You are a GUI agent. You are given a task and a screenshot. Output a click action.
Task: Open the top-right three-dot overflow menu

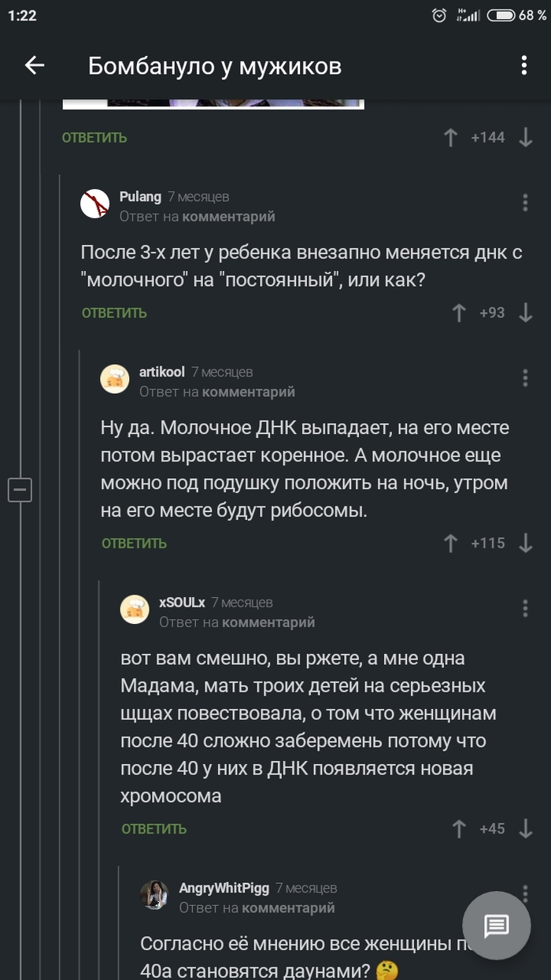click(x=524, y=65)
